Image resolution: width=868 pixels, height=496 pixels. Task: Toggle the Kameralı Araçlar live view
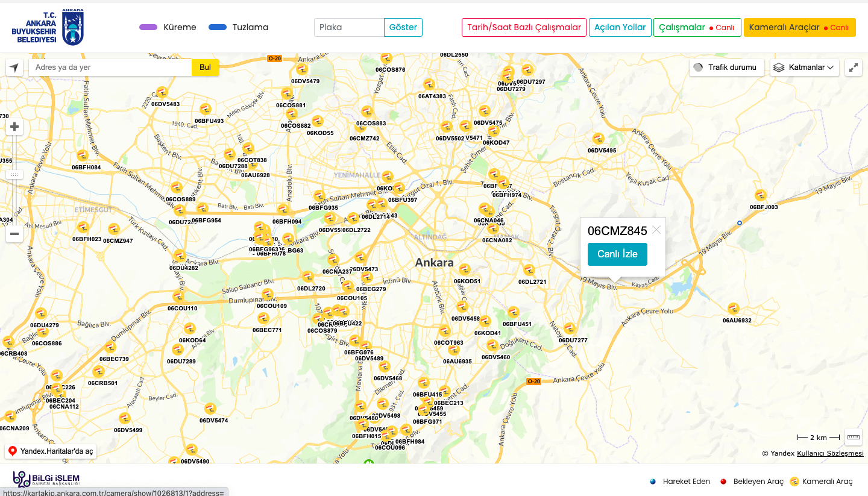click(x=799, y=28)
